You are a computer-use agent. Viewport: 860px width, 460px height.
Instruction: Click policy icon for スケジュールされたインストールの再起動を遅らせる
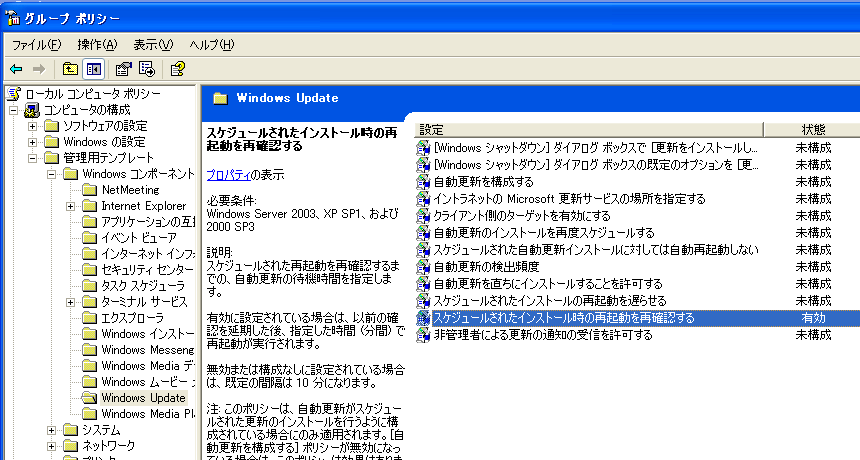pos(423,300)
